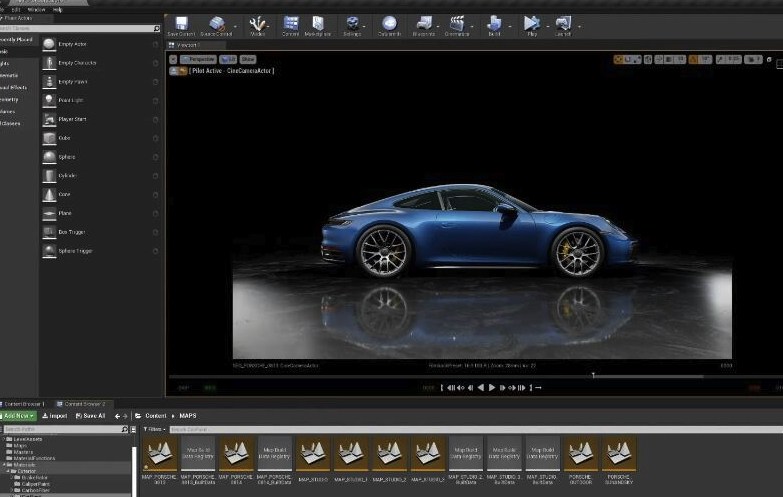783x497 pixels.
Task: Select the Plane shape item
Action: [100, 213]
